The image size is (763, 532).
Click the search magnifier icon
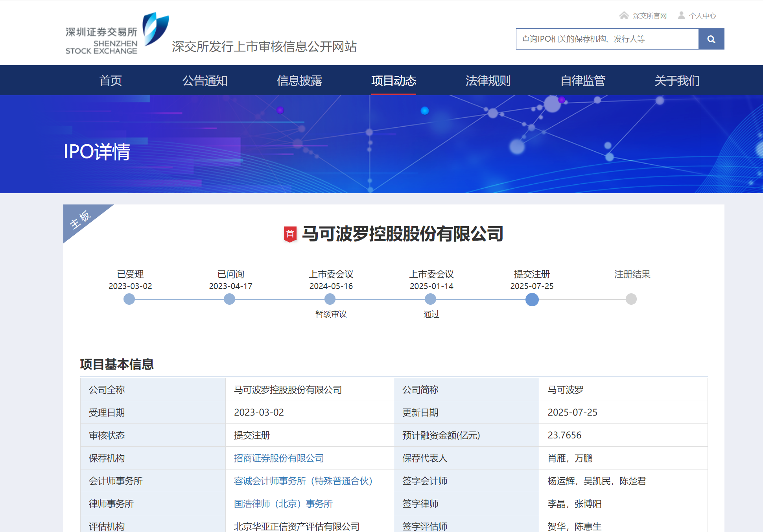711,39
